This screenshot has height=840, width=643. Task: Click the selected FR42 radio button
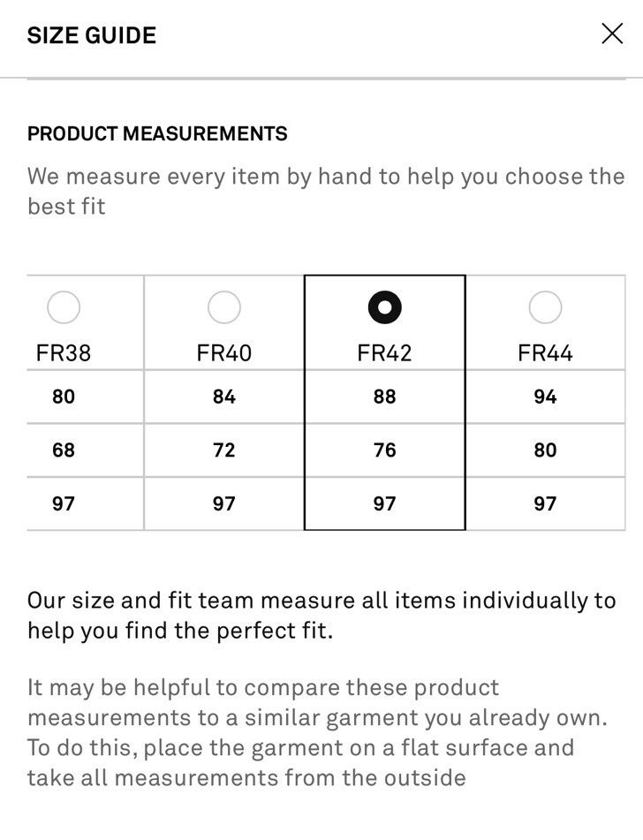coord(385,307)
